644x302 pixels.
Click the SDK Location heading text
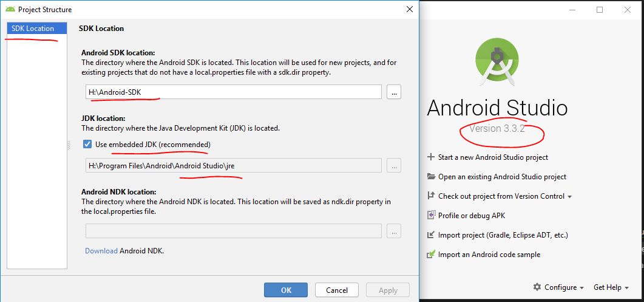(x=101, y=29)
